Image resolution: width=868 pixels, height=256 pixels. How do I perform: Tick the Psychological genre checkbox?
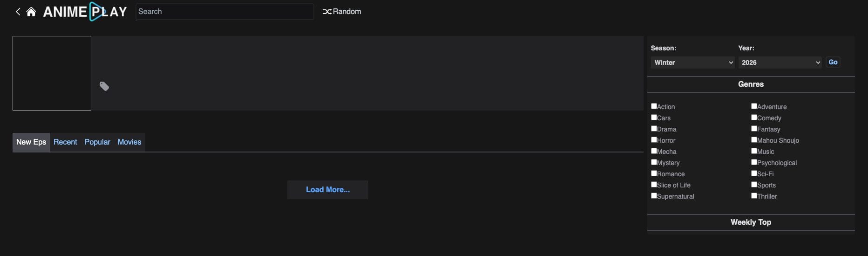click(x=754, y=162)
